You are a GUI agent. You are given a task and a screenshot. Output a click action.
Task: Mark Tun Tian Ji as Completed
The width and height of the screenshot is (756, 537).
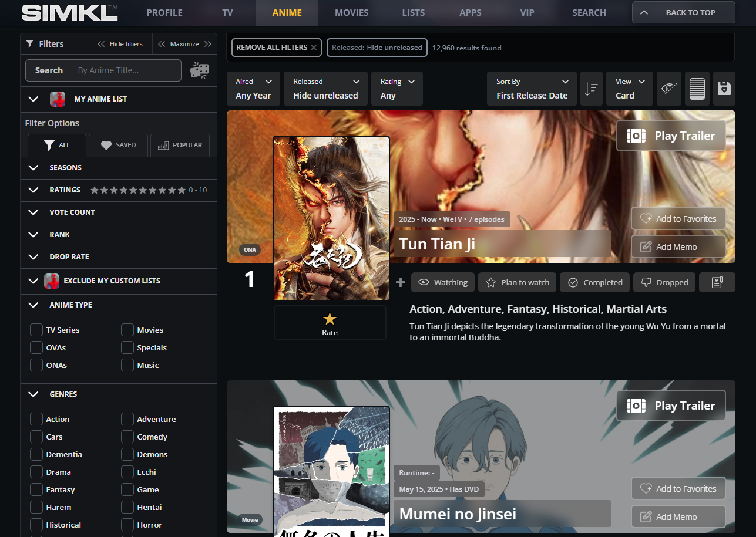tap(595, 282)
